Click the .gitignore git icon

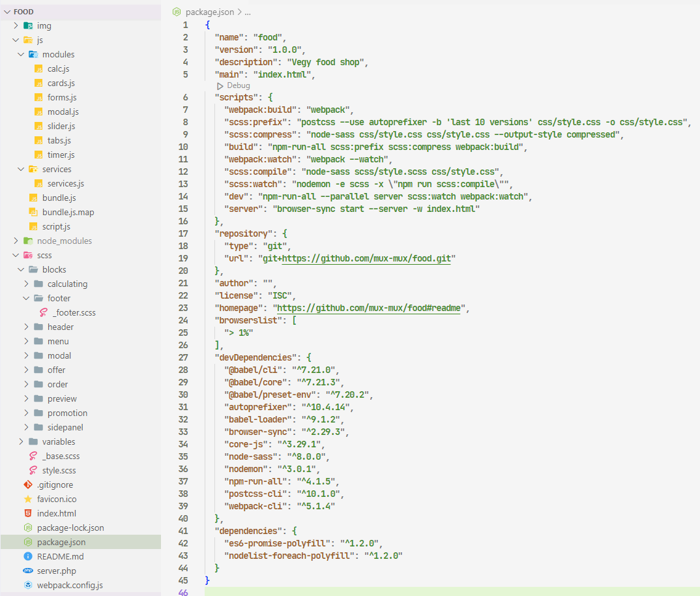28,484
